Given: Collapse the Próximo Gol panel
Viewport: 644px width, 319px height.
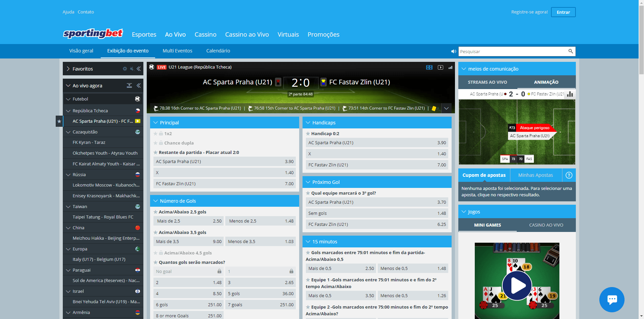Looking at the screenshot, I should pyautogui.click(x=308, y=182).
